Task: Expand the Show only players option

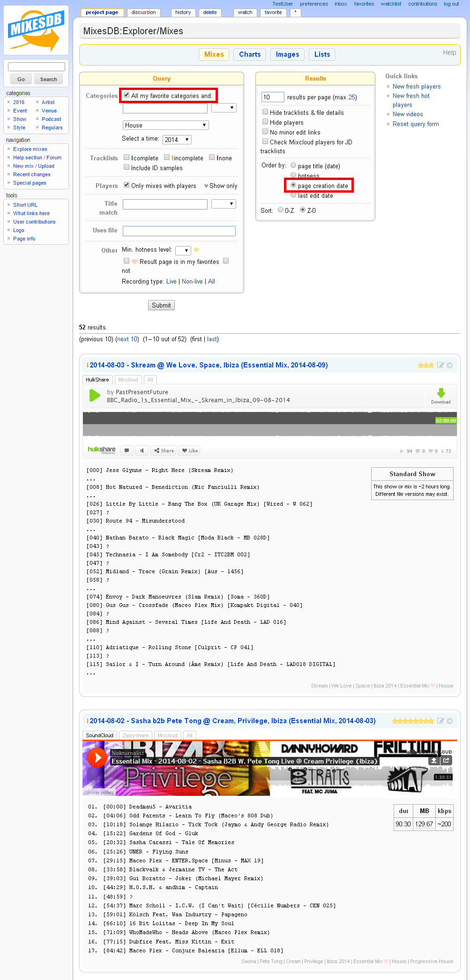Action: [221, 186]
